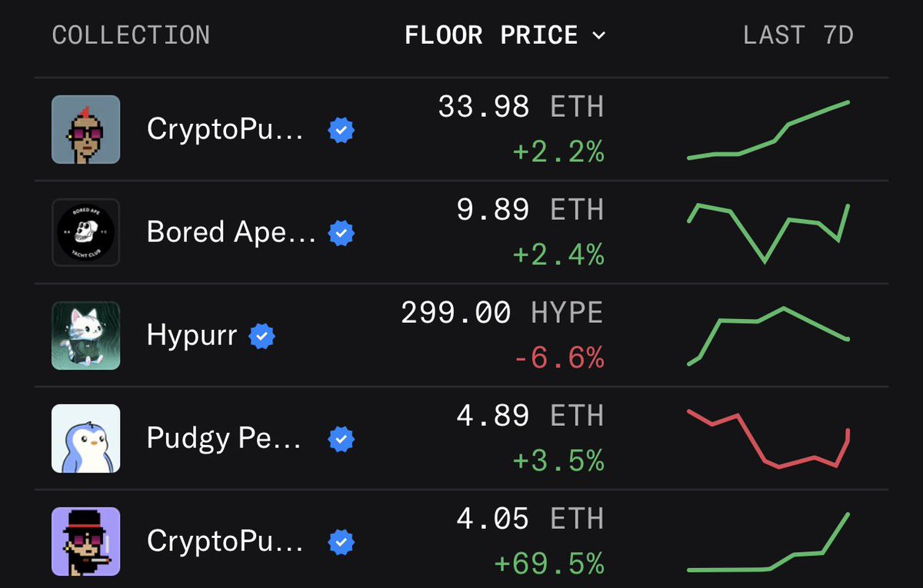Click verified badge of 4.05 ETH CryptoPunks
Viewport: 923px width, 588px height.
point(342,542)
